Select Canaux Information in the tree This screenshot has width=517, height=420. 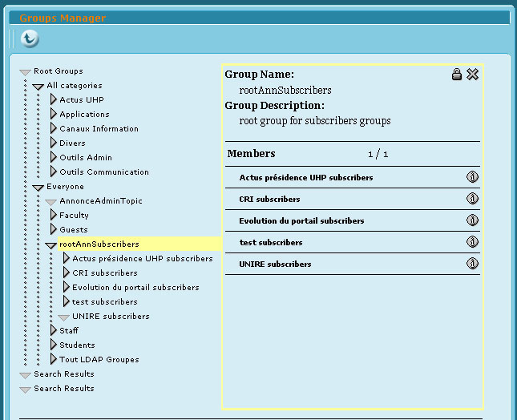99,129
